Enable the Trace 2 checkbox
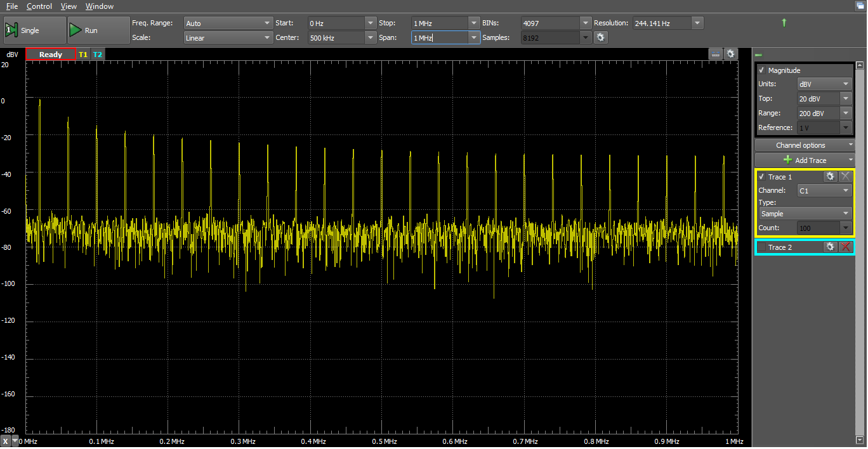 762,247
